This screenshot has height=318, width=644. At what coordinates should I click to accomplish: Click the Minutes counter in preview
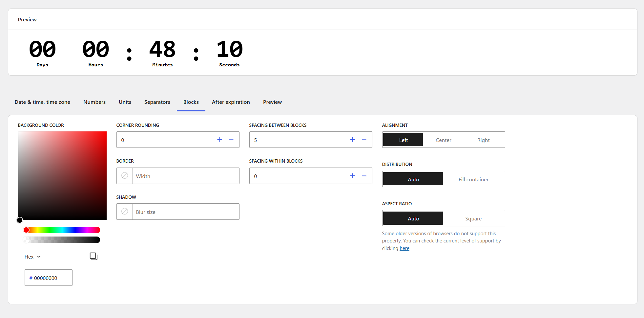(162, 53)
